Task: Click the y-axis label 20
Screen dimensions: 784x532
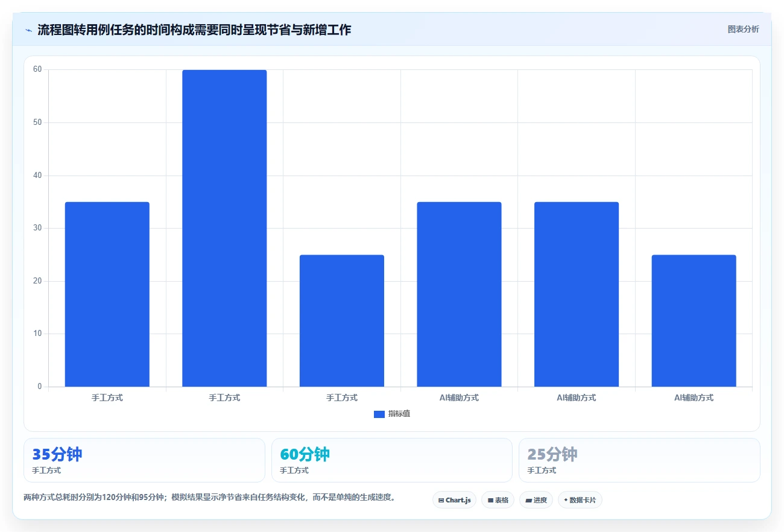Action: pos(37,281)
